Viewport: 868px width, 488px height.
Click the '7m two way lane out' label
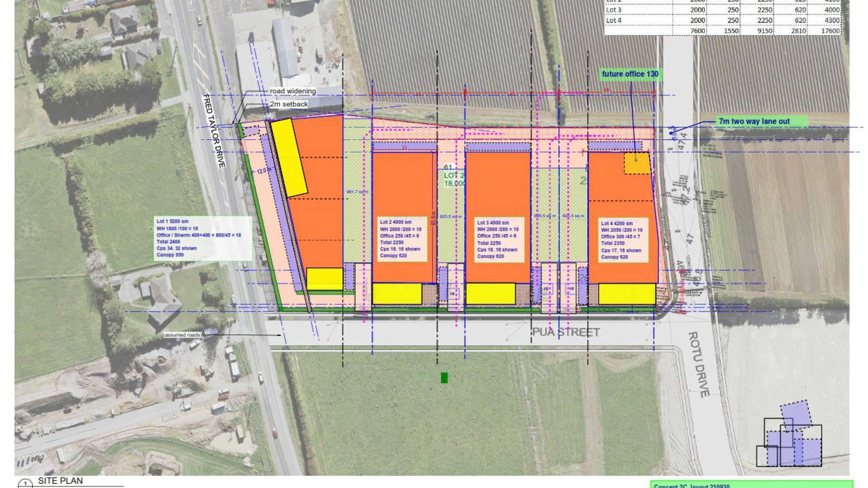754,121
